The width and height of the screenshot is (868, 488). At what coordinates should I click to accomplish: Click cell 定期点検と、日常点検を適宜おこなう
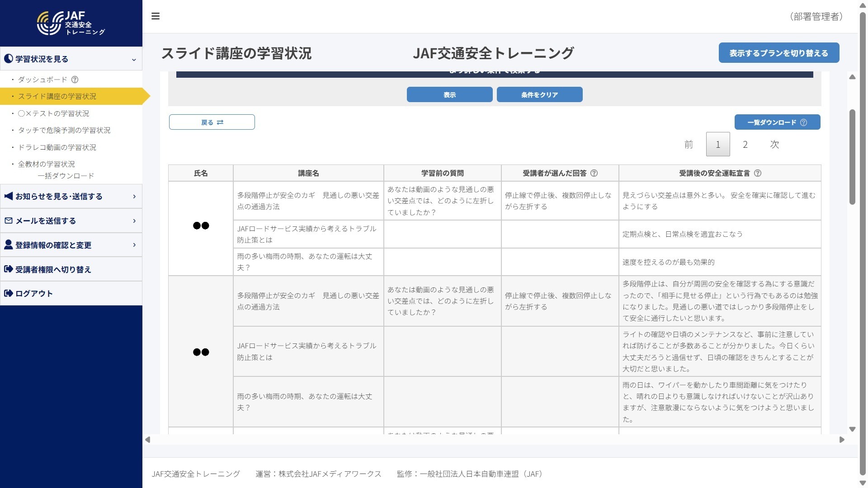720,234
